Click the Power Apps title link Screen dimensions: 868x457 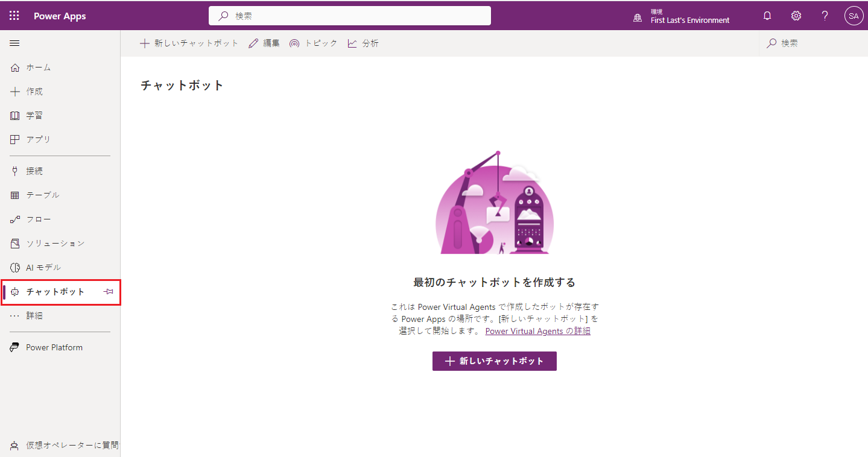(60, 16)
